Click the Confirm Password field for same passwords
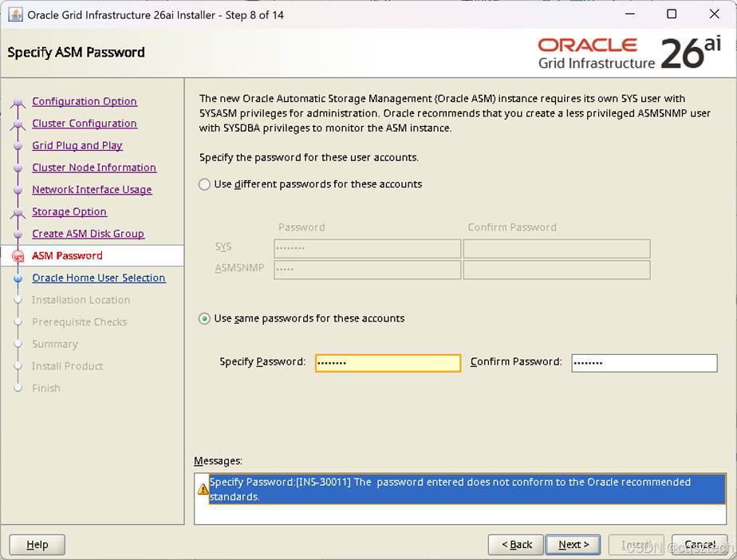Image resolution: width=737 pixels, height=560 pixels. pyautogui.click(x=644, y=363)
